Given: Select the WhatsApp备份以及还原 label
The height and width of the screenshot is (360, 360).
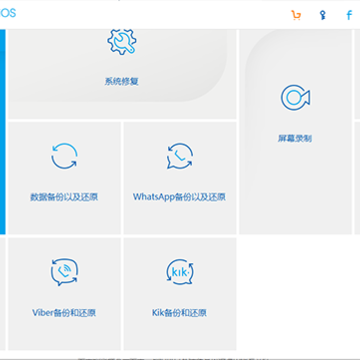Looking at the screenshot, I should (179, 197).
